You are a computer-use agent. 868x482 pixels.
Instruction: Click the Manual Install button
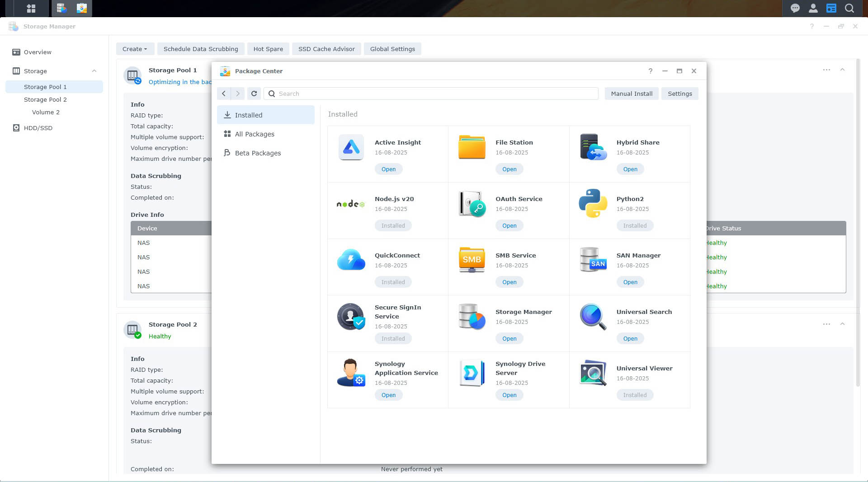click(632, 94)
